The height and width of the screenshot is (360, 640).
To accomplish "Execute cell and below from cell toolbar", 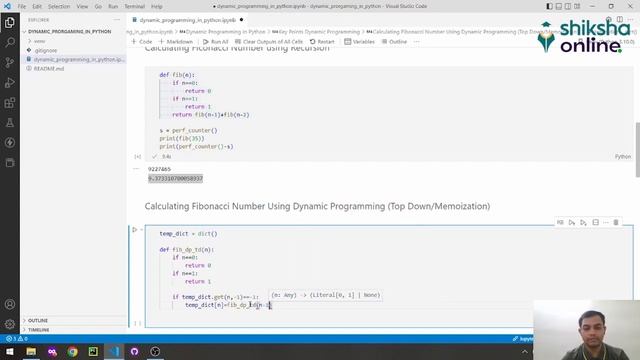I will coord(584,222).
